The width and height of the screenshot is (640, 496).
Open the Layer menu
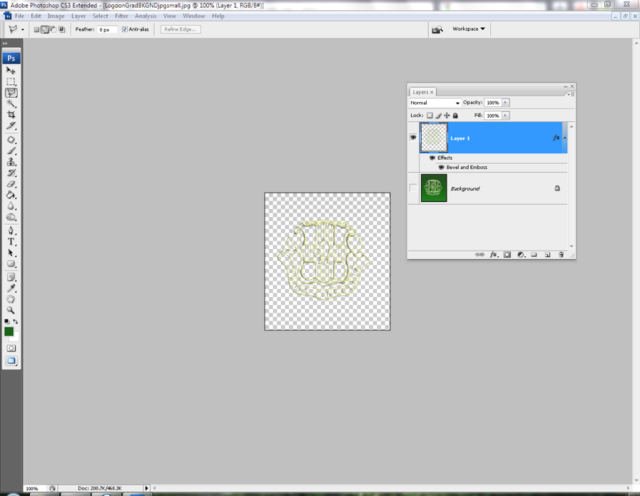pyautogui.click(x=78, y=16)
